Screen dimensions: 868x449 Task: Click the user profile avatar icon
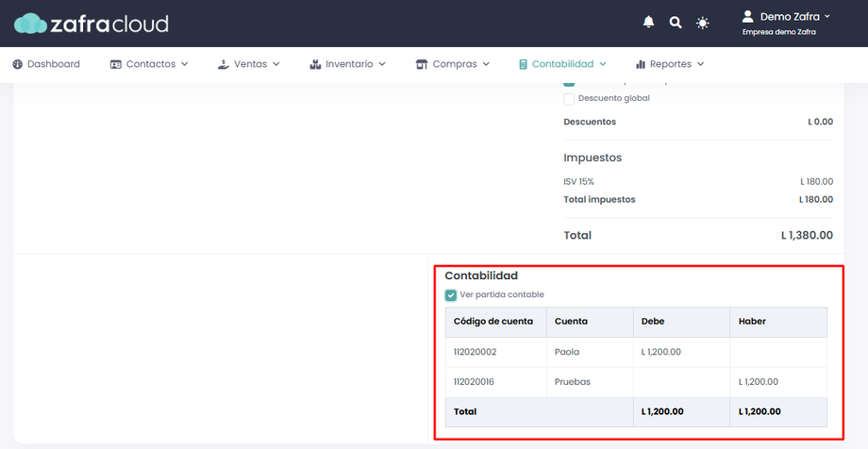[x=748, y=17]
